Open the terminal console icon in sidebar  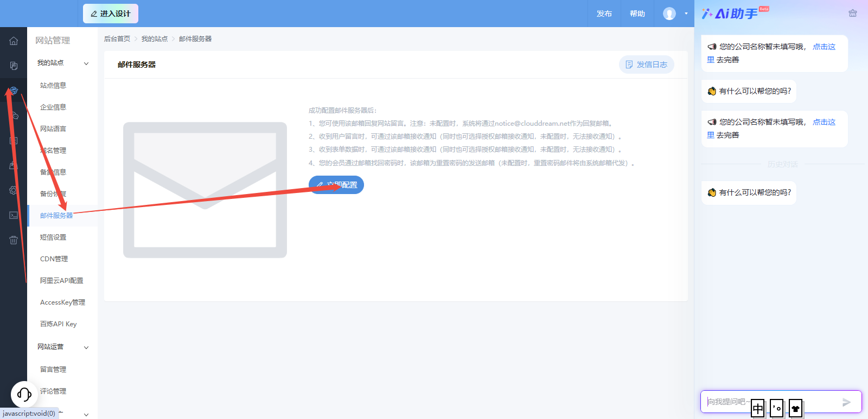pyautogui.click(x=14, y=215)
